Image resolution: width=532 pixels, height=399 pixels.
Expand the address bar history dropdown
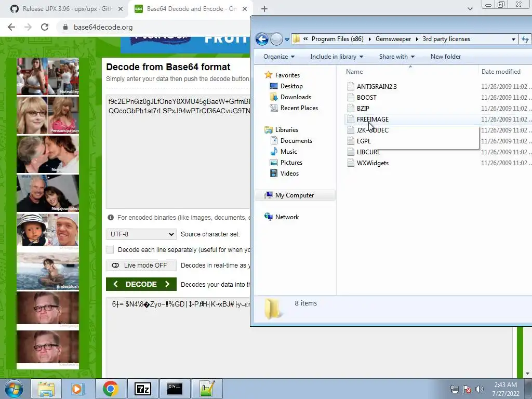[513, 39]
